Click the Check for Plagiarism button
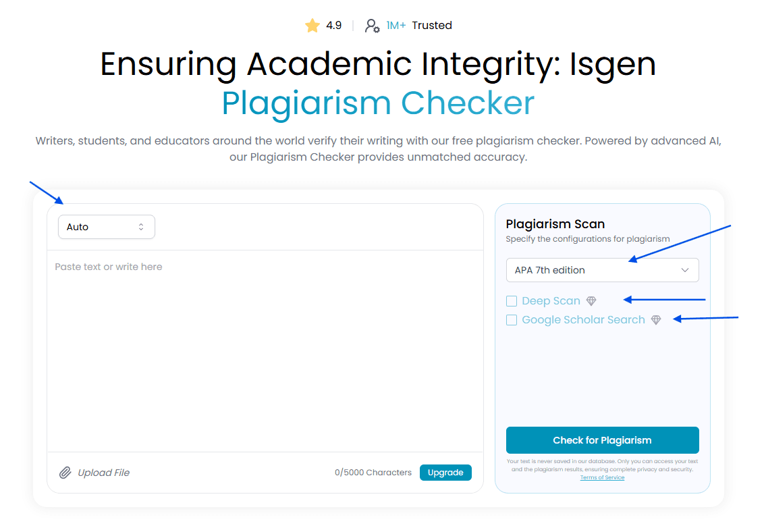Viewport: 764px width, 532px height. 602,440
